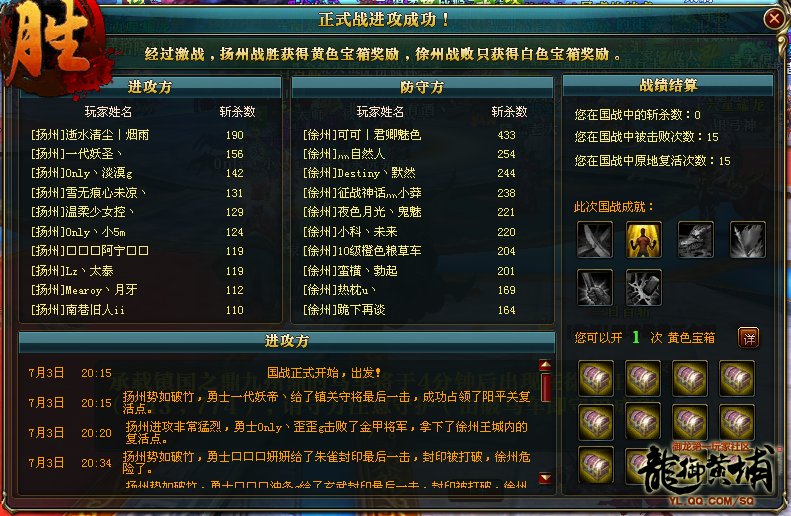Select the claw slash achievement icon
This screenshot has width=791, height=516.
[x=748, y=240]
